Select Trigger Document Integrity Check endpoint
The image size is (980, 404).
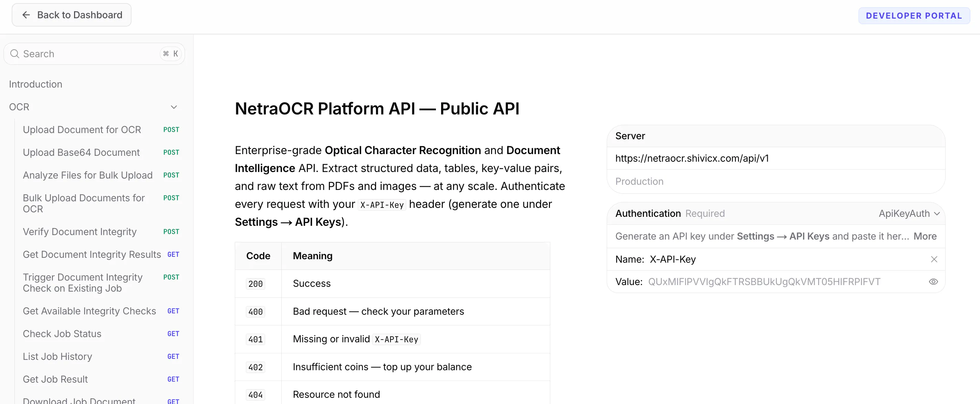(x=101, y=283)
